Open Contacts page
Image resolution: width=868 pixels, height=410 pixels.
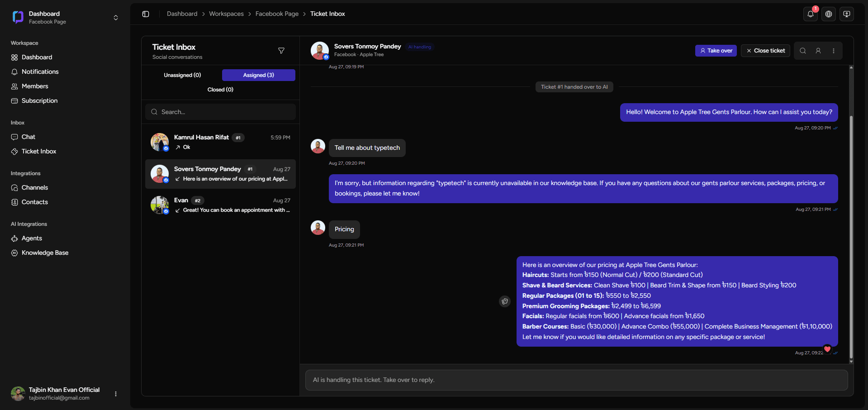pos(34,202)
